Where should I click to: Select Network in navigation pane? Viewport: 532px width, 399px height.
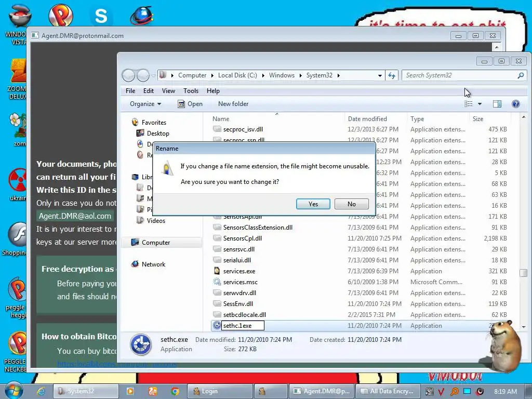coord(153,264)
